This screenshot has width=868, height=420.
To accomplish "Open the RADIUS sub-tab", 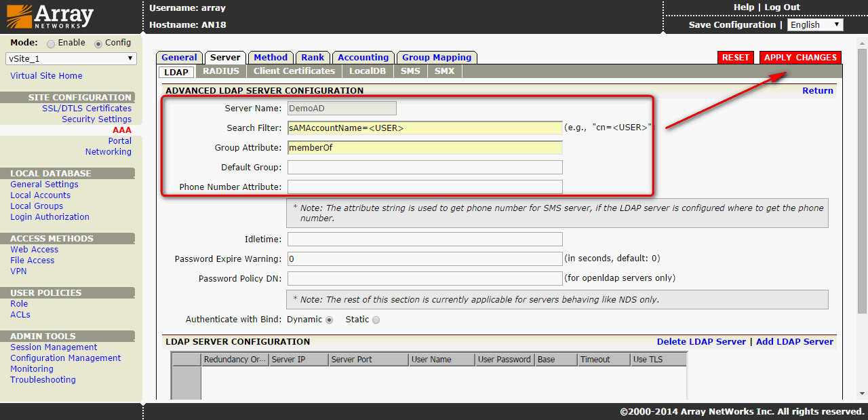I will [220, 71].
